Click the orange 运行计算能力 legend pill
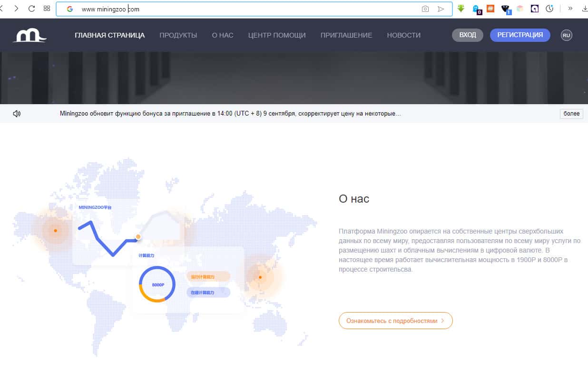The image size is (588, 371). click(x=208, y=276)
